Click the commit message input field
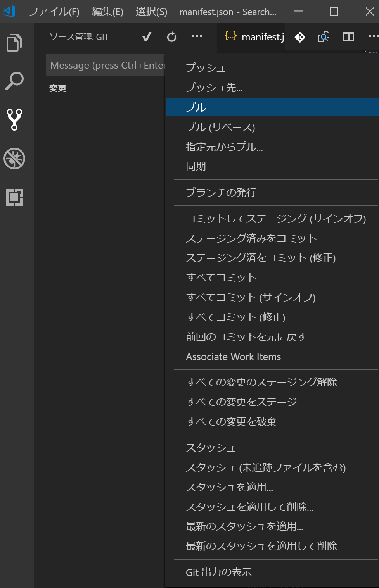Screen dimensions: 379x588 [106, 65]
